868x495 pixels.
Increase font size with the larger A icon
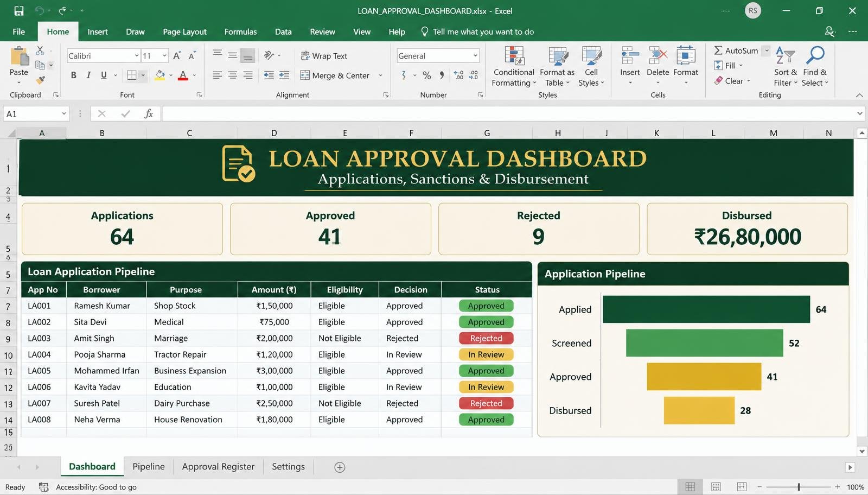point(177,55)
